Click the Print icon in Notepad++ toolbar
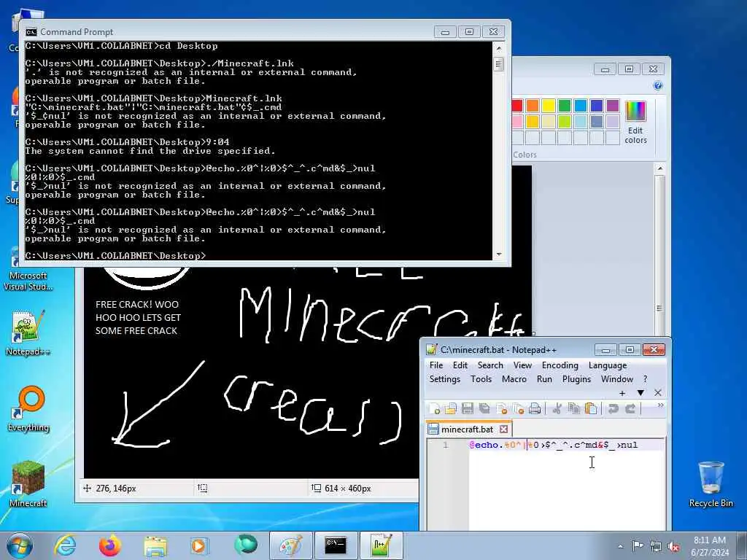 [535, 408]
